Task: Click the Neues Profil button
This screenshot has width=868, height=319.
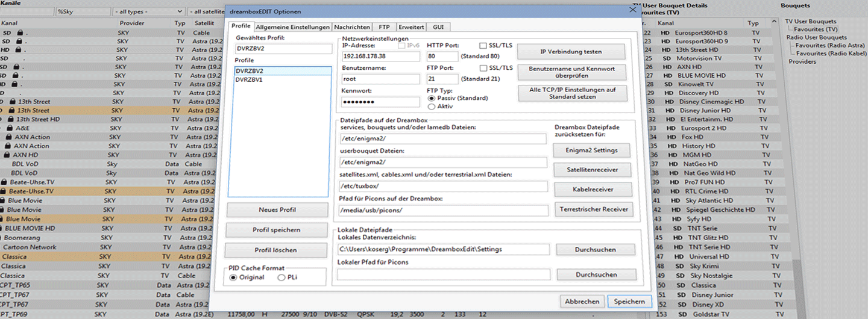Action: click(x=277, y=209)
